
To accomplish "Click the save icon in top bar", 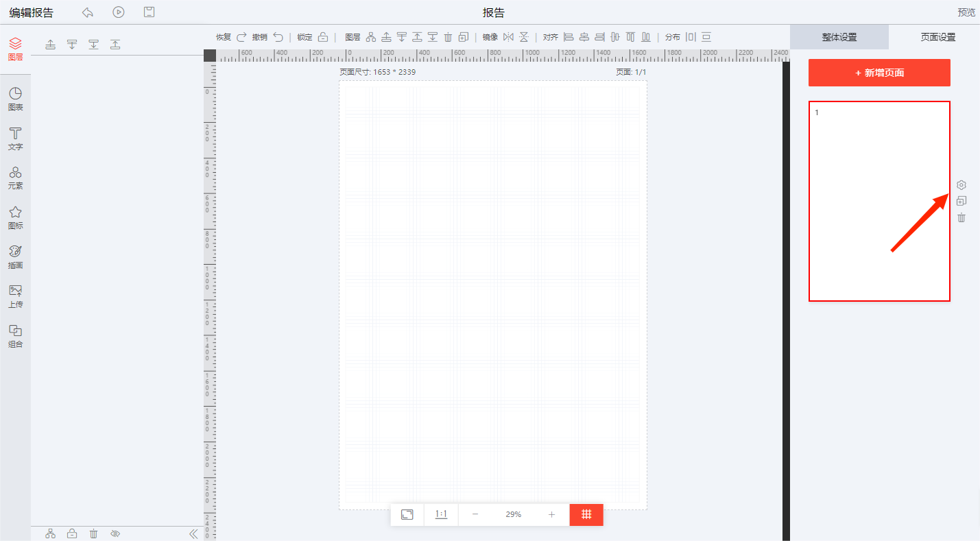I will coord(149,12).
